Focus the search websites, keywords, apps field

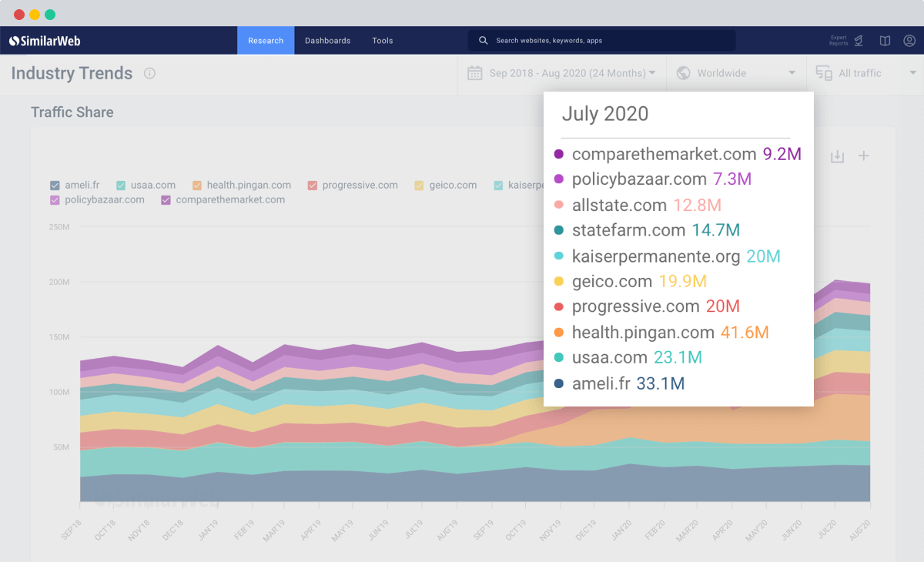pyautogui.click(x=601, y=40)
